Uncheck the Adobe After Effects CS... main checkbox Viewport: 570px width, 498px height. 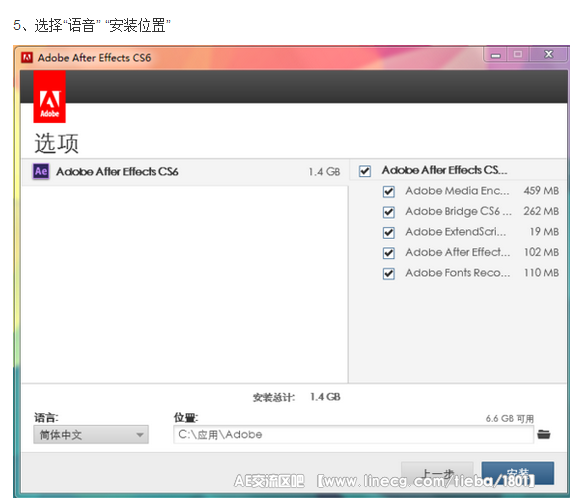[x=365, y=171]
